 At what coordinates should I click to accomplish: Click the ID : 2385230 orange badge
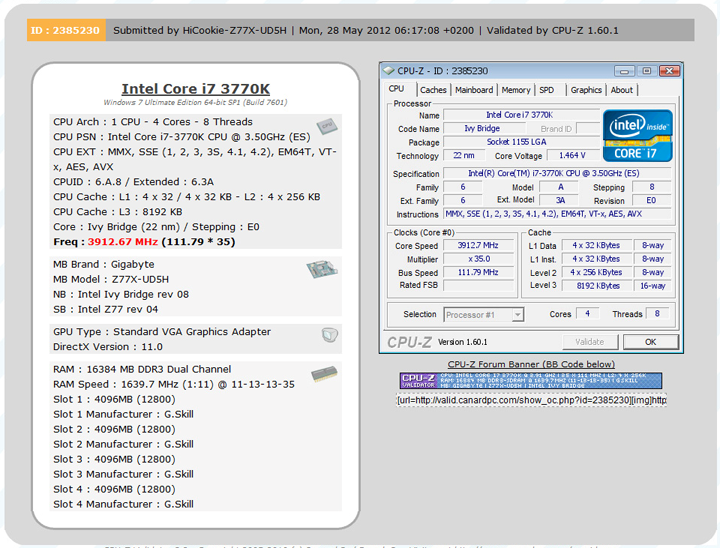(x=66, y=30)
